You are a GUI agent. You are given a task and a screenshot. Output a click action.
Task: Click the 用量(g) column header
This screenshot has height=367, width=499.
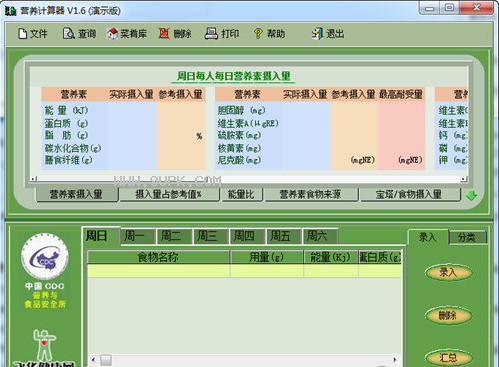[x=266, y=257]
